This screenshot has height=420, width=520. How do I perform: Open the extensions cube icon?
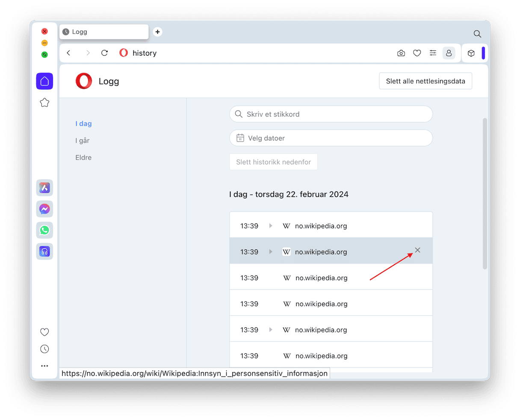[471, 53]
